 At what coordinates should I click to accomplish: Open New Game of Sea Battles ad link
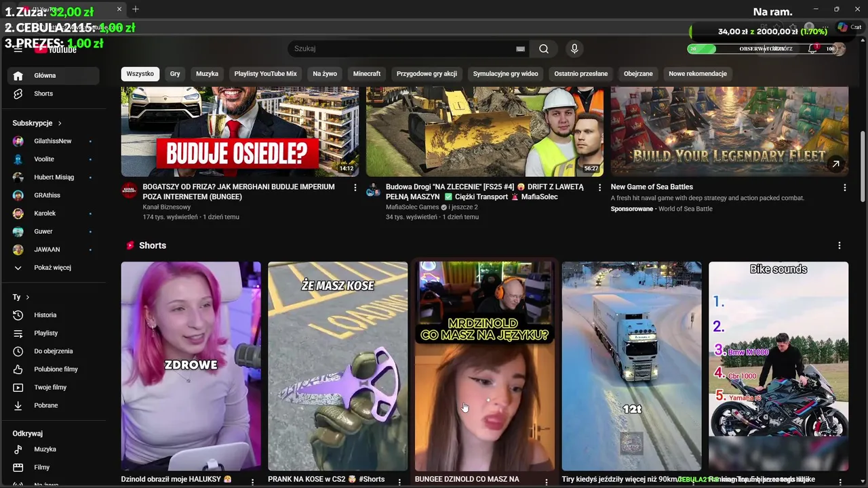(x=652, y=187)
